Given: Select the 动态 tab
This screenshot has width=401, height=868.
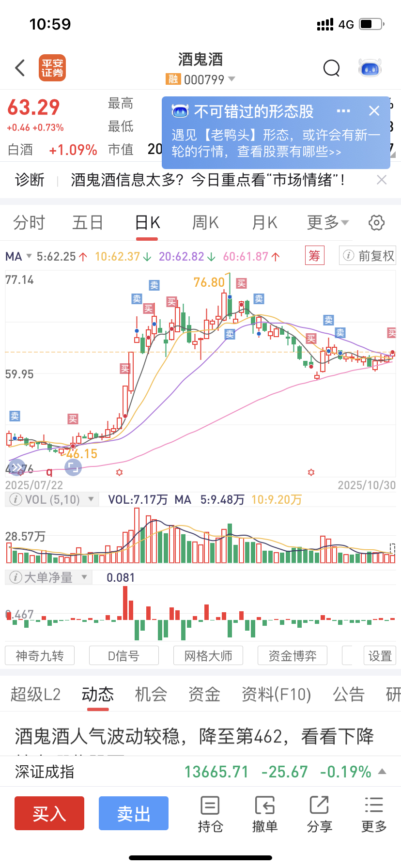Looking at the screenshot, I should coord(98,694).
